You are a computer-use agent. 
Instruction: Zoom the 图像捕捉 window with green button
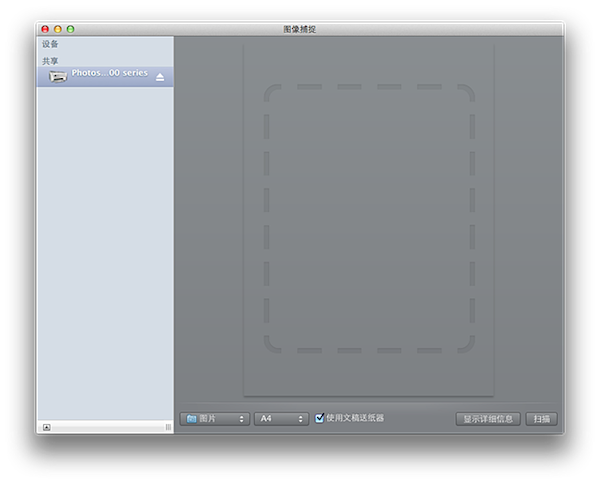point(70,29)
